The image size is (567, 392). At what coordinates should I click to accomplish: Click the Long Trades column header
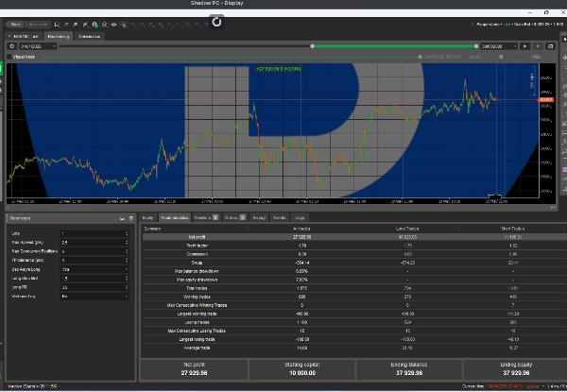point(407,229)
